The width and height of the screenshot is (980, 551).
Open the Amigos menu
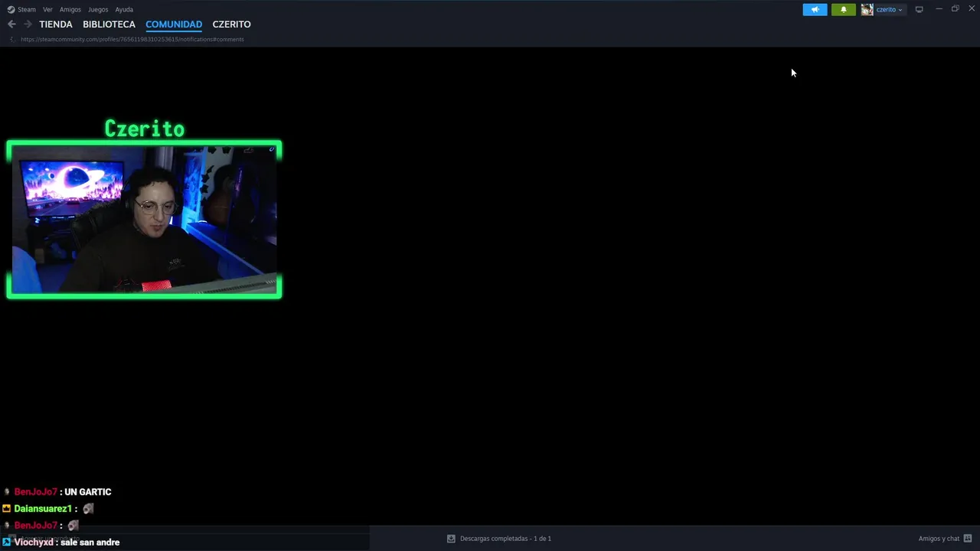coord(70,9)
